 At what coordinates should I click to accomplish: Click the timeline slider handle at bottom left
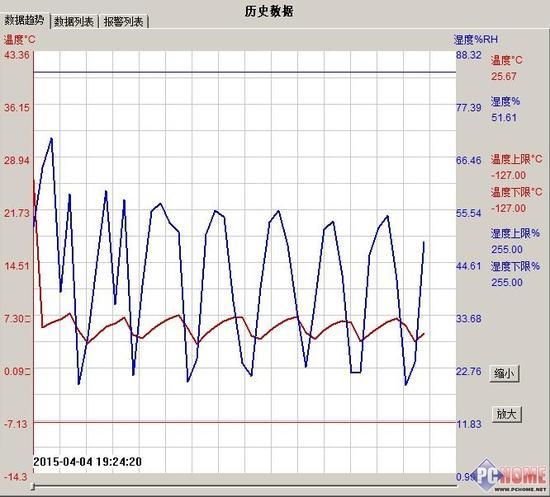pyautogui.click(x=33, y=487)
